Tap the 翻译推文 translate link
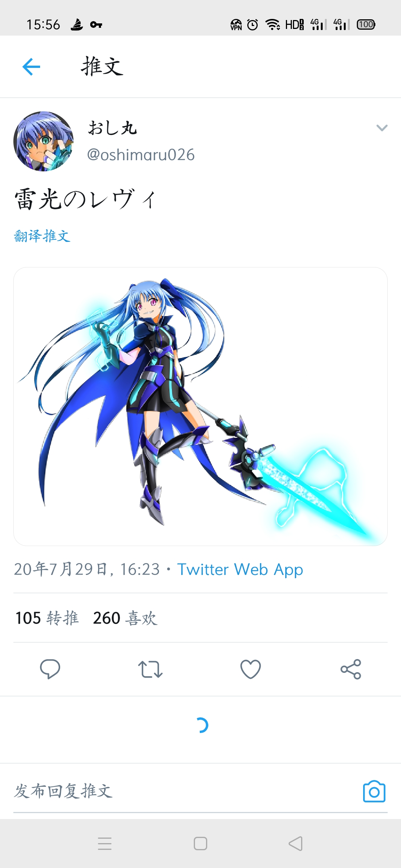This screenshot has width=401, height=868. [x=42, y=236]
